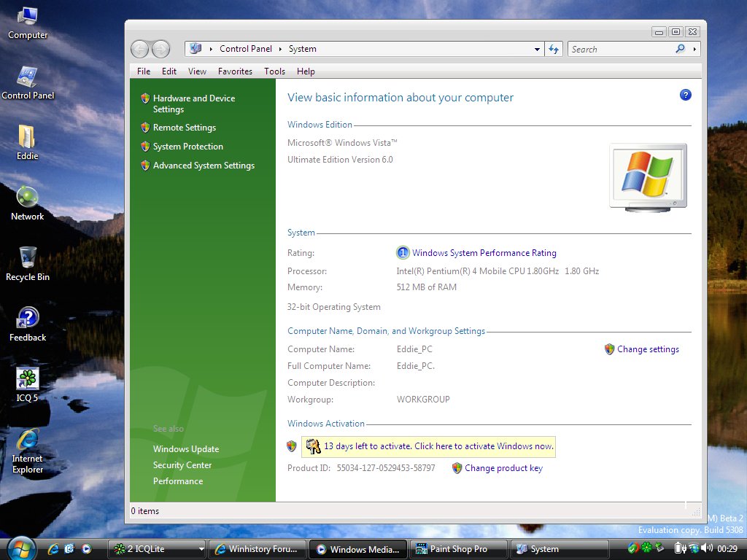Open the Favorites menu
This screenshot has height=560, width=747.
pyautogui.click(x=235, y=71)
